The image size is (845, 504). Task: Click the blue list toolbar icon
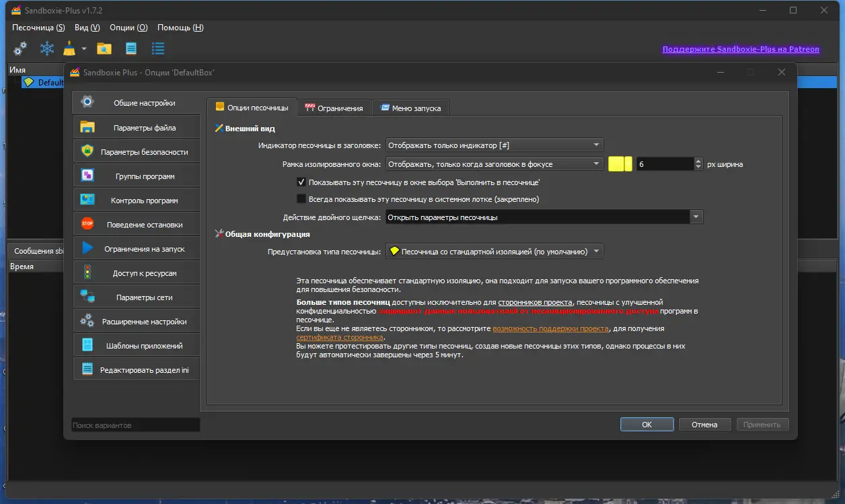158,48
